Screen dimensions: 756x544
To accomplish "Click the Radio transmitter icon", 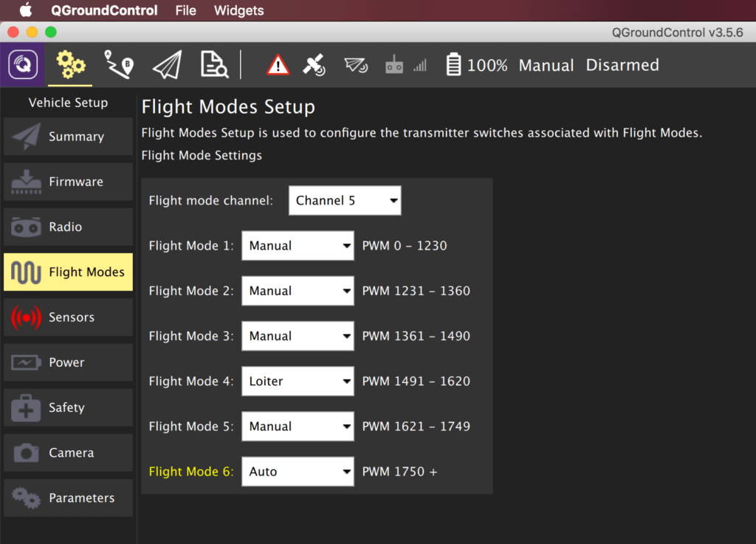I will click(x=26, y=227).
